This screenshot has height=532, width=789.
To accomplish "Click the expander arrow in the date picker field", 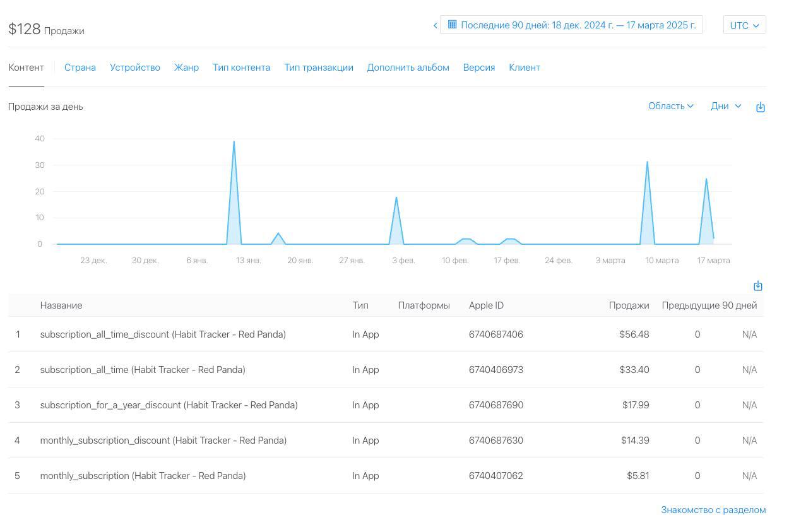I will click(756, 26).
